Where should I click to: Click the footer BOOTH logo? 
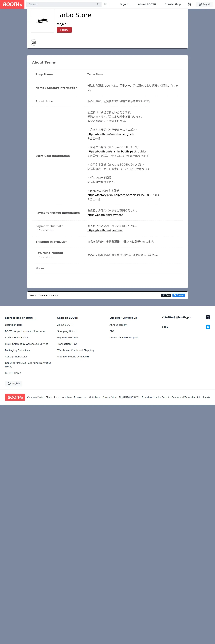coord(15,397)
